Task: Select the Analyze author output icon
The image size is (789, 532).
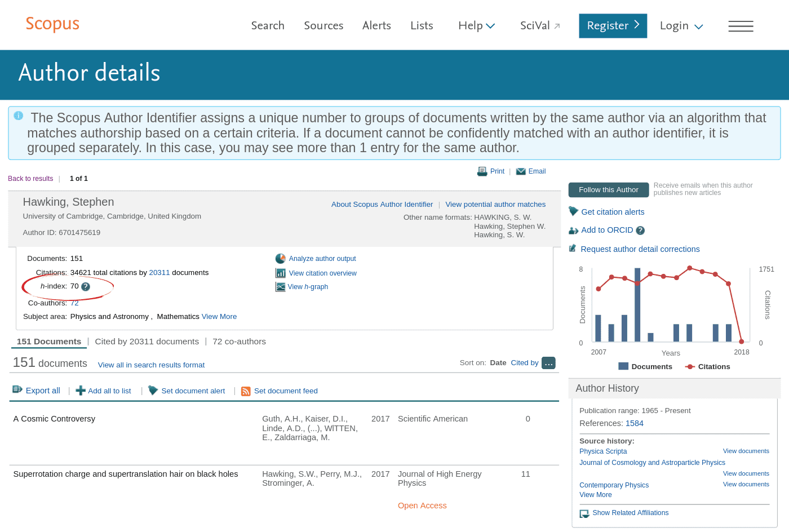Action: pos(281,258)
